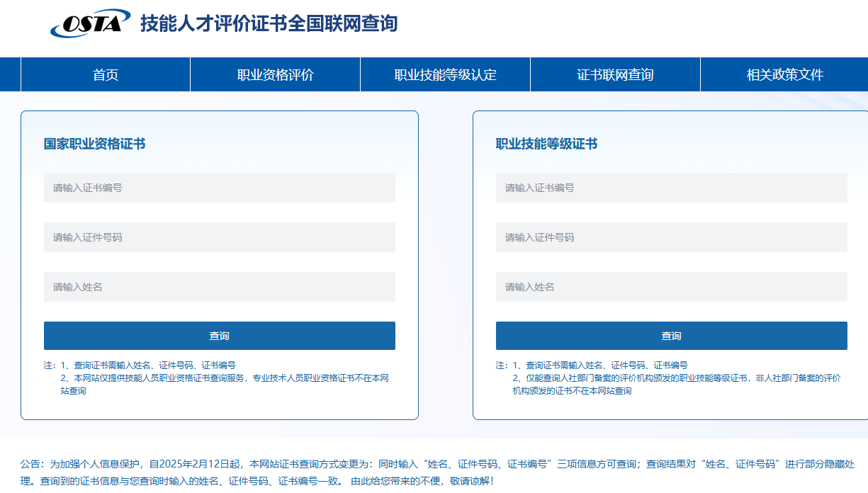Click the 证件号码 field in 国家职业资格证书 panel
The width and height of the screenshot is (868, 493).
219,237
